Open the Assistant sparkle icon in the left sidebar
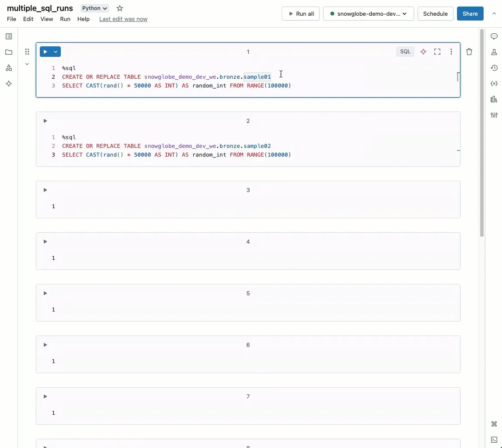The width and height of the screenshot is (502, 448). (x=9, y=84)
